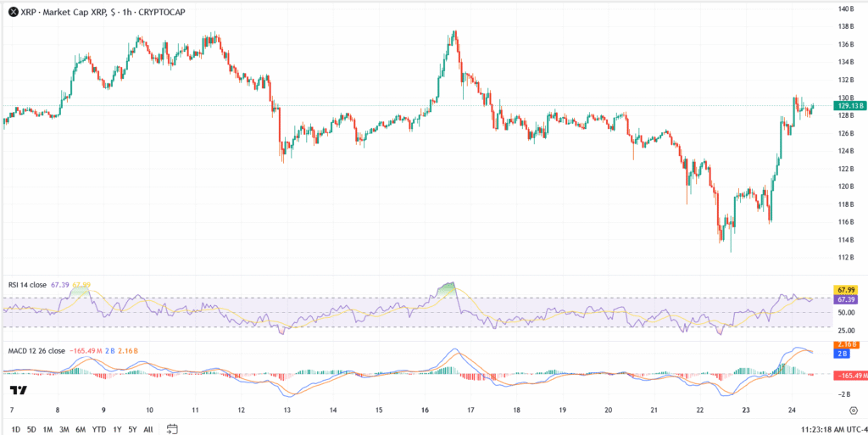Show All available chart history
This screenshot has height=435, width=868.
148,429
